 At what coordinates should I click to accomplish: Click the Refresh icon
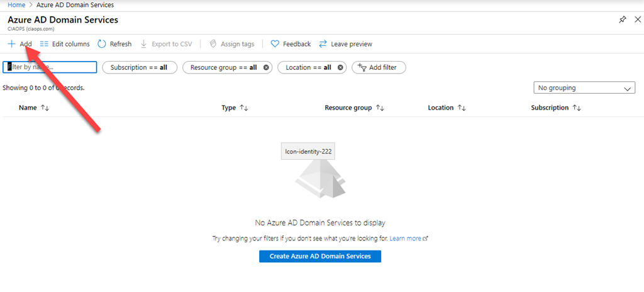[102, 44]
